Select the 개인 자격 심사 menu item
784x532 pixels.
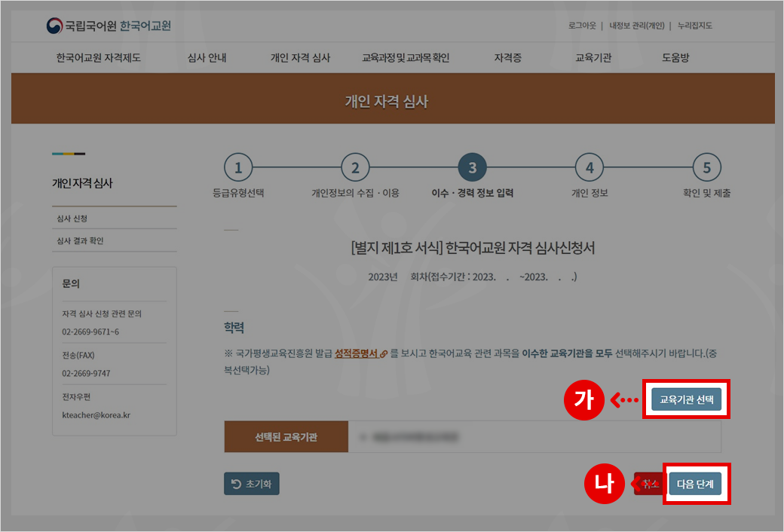pyautogui.click(x=300, y=58)
